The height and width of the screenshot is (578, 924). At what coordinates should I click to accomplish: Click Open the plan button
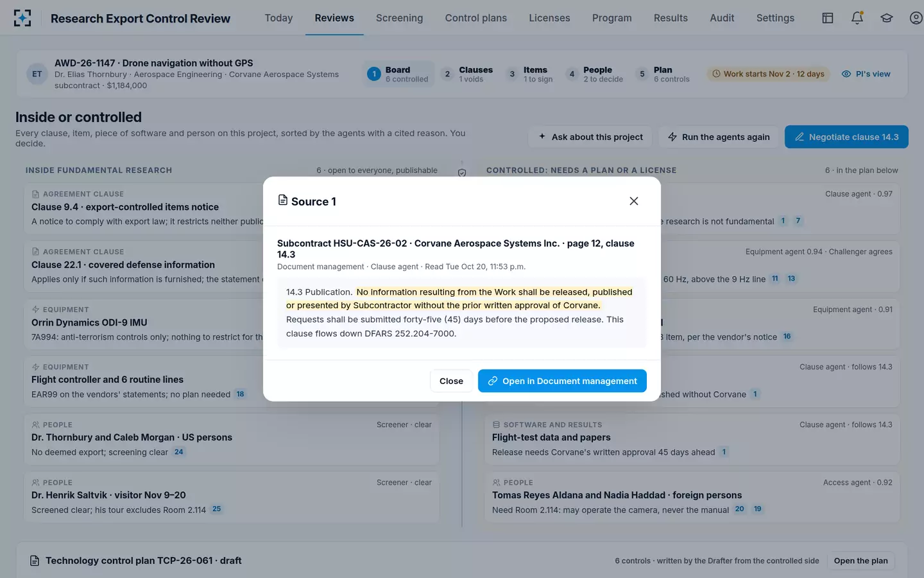coord(860,561)
